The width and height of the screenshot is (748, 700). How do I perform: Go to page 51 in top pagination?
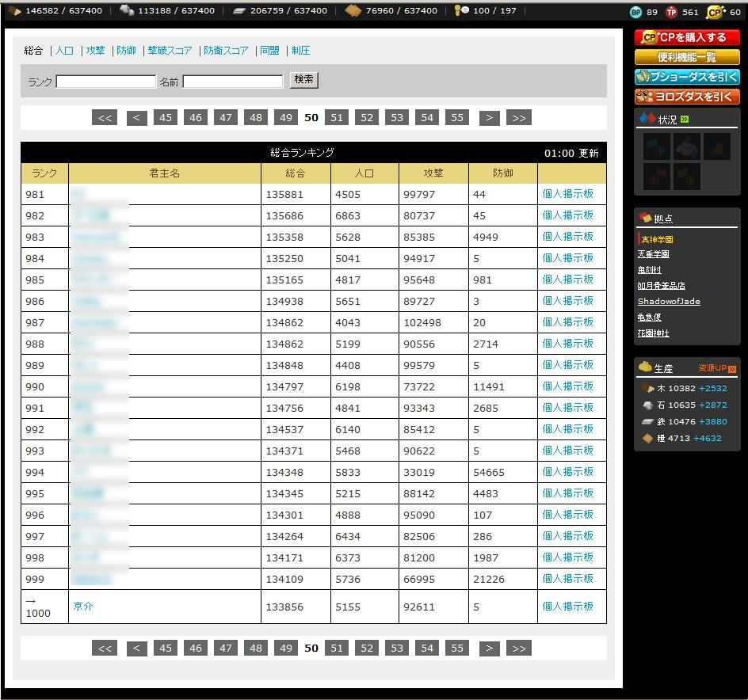(337, 117)
